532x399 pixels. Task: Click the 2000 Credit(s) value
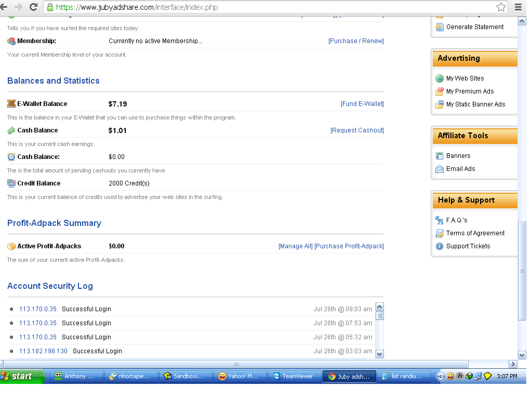coord(129,183)
